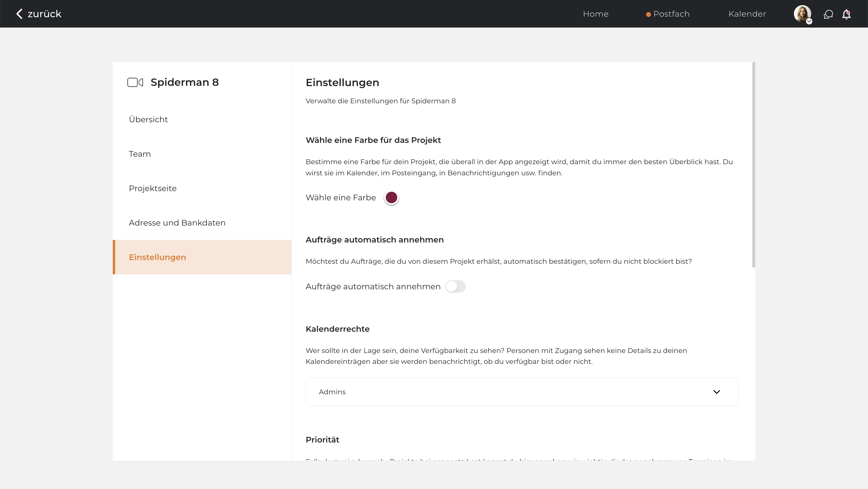Navigate to Home in the top bar
The image size is (868, 489).
point(595,14)
